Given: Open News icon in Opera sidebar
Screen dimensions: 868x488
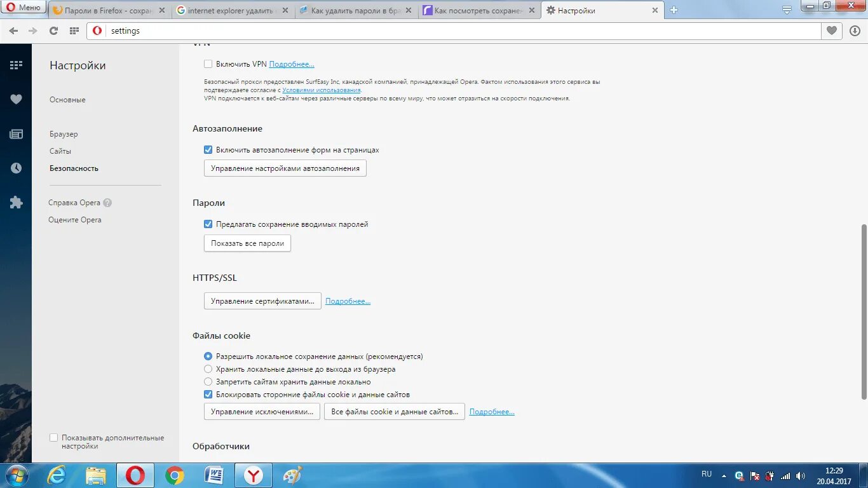Looking at the screenshot, I should [x=16, y=133].
